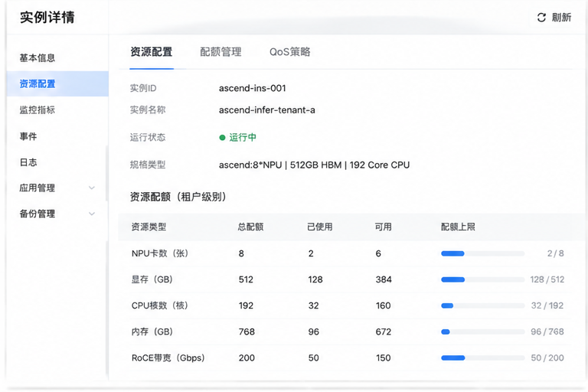
Task: Click 内存 available value 672
Action: click(384, 332)
